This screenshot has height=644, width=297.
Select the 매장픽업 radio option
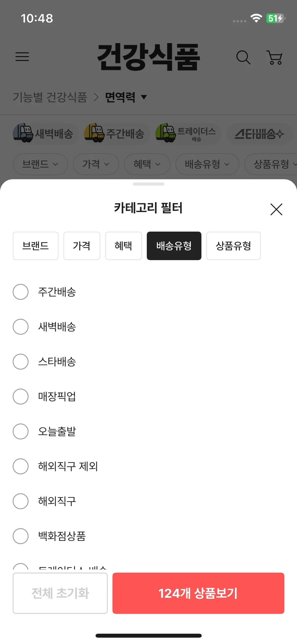21,397
